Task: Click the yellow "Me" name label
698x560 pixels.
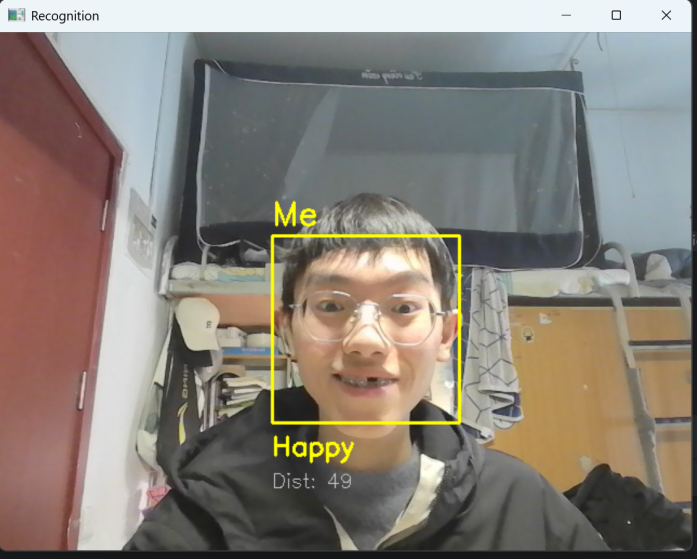Action: 295,215
